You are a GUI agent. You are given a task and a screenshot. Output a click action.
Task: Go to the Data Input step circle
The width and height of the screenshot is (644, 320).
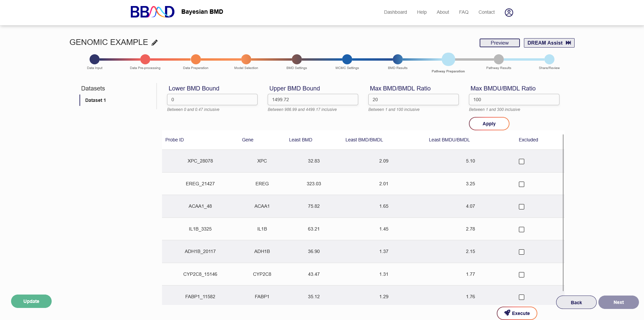tap(95, 59)
